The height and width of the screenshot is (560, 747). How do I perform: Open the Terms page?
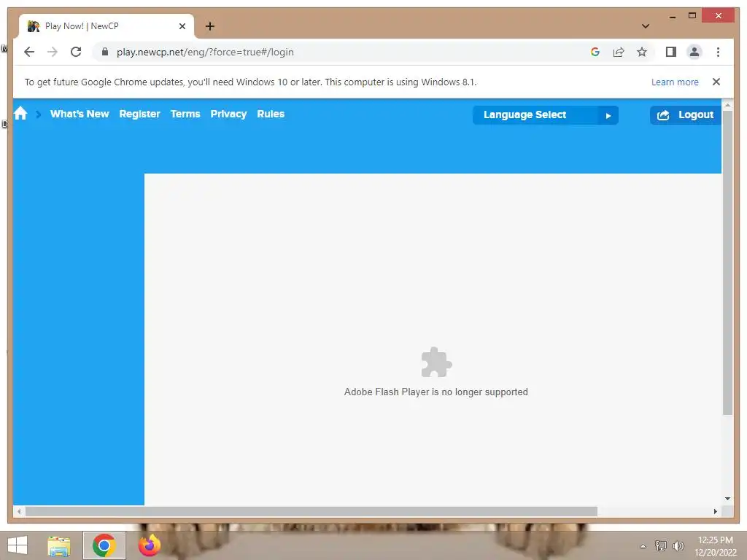coord(185,114)
